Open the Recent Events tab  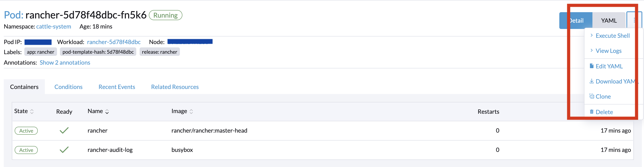point(117,87)
